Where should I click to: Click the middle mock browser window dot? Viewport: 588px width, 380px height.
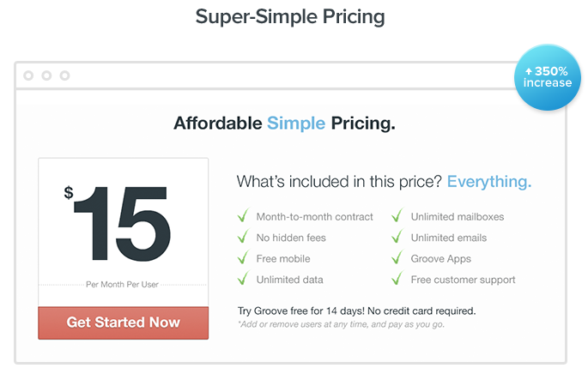pos(46,75)
